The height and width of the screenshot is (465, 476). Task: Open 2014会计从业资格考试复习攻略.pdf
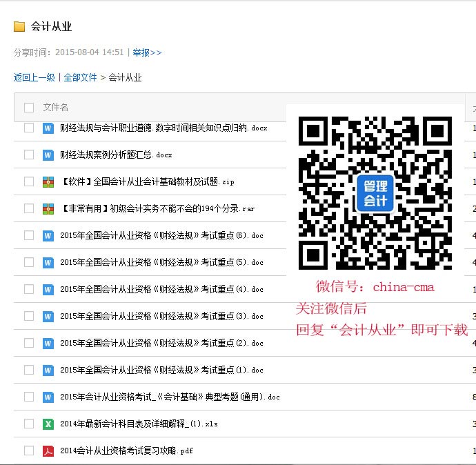(126, 451)
